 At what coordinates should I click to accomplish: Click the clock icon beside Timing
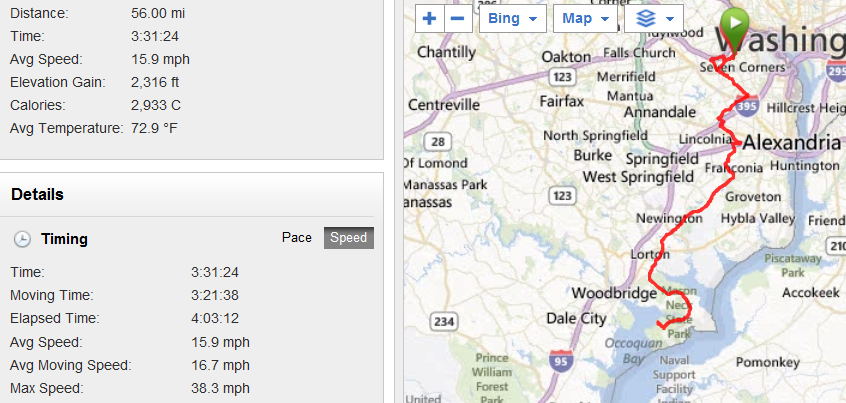tap(22, 239)
